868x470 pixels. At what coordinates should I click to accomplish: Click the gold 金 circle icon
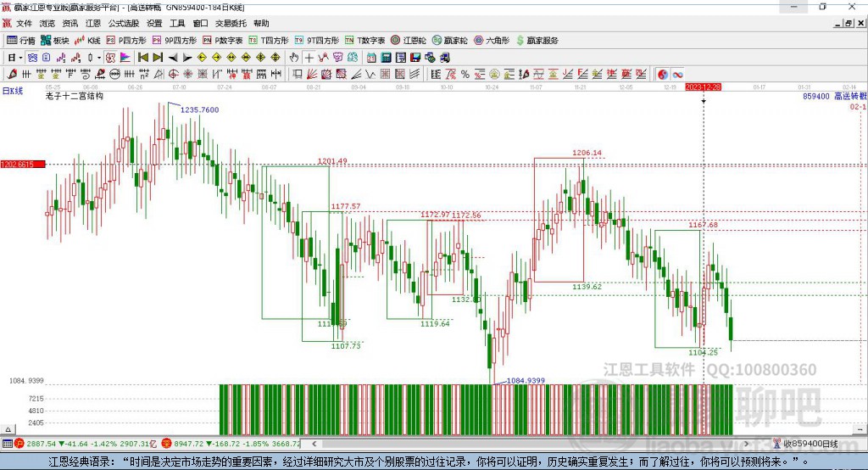pos(494,74)
